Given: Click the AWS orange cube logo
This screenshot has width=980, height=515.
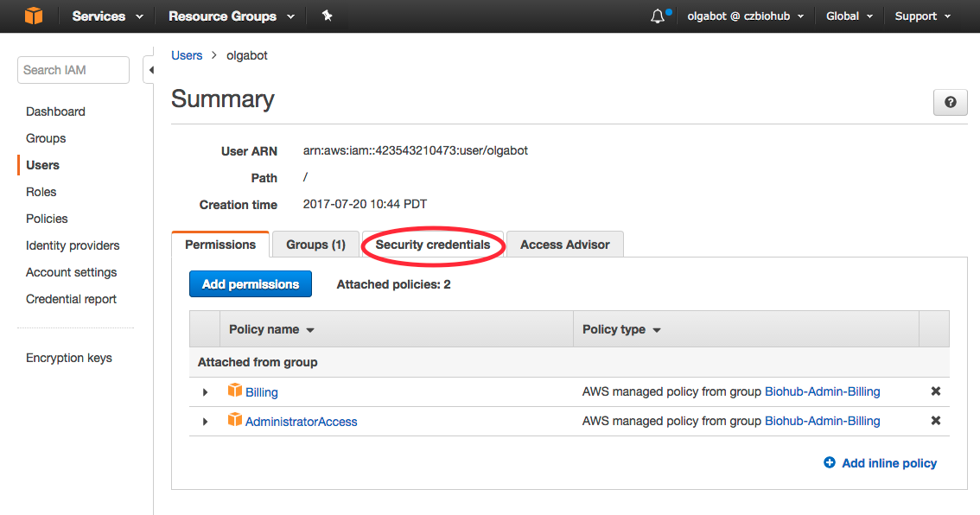Looking at the screenshot, I should [34, 16].
